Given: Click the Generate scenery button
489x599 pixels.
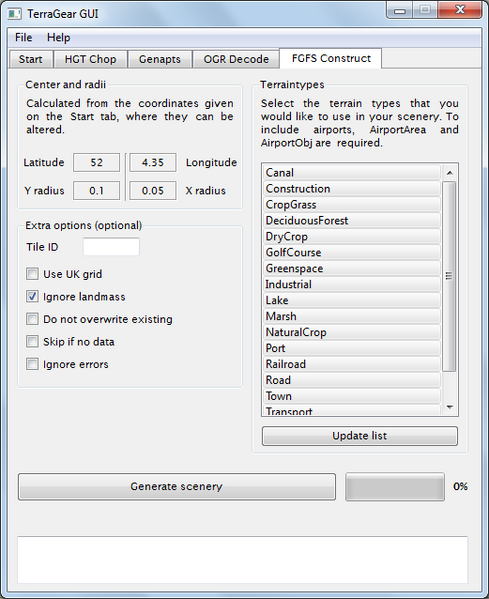Looking at the screenshot, I should (x=176, y=486).
